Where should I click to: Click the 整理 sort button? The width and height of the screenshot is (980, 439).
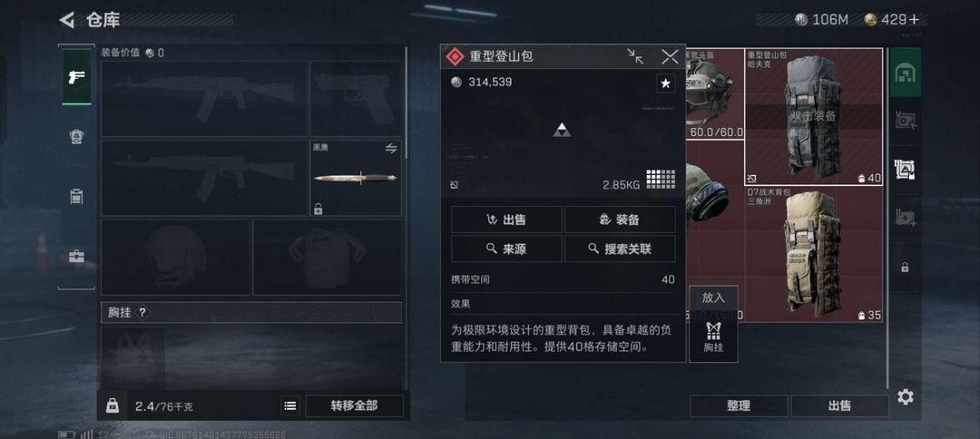tap(738, 406)
